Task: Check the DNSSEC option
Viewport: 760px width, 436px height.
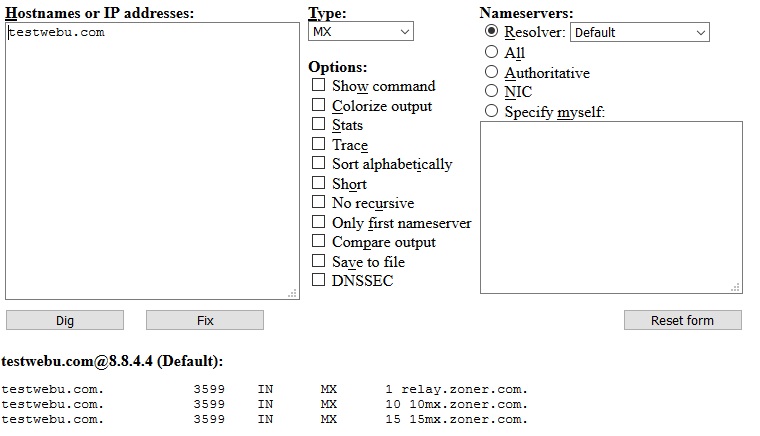Action: 319,280
